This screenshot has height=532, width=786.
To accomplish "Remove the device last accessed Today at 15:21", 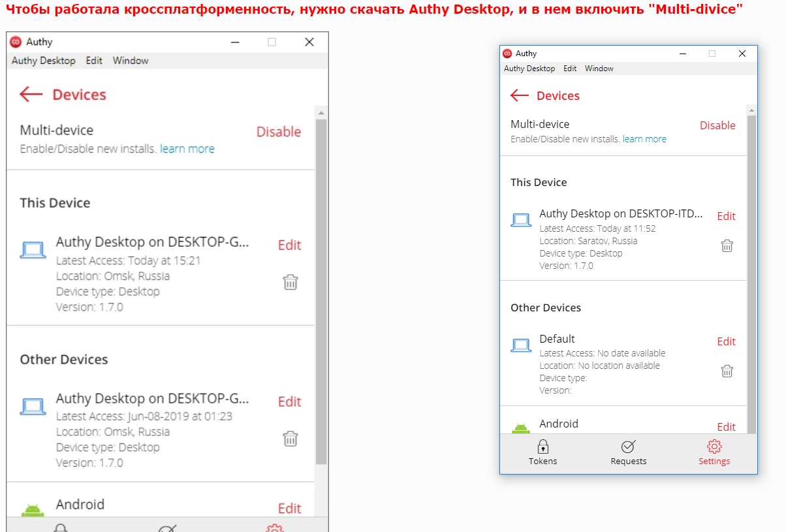I will coord(291,282).
